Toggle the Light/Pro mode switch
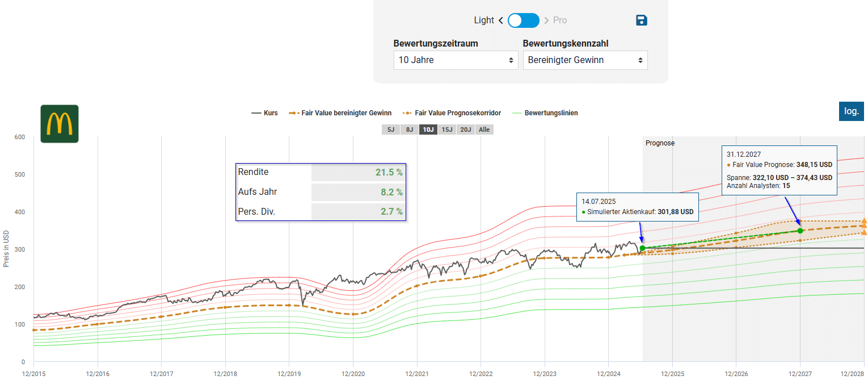This screenshot has height=384, width=868. click(x=523, y=20)
